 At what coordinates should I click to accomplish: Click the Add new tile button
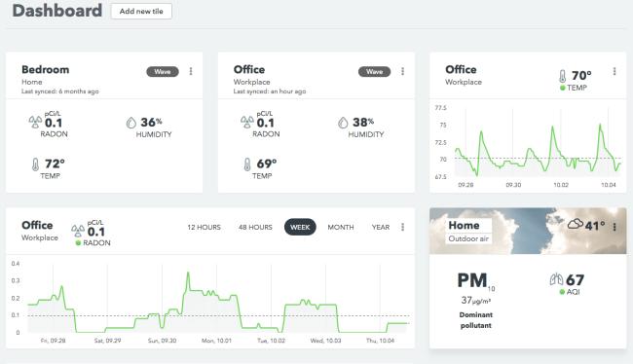[141, 12]
